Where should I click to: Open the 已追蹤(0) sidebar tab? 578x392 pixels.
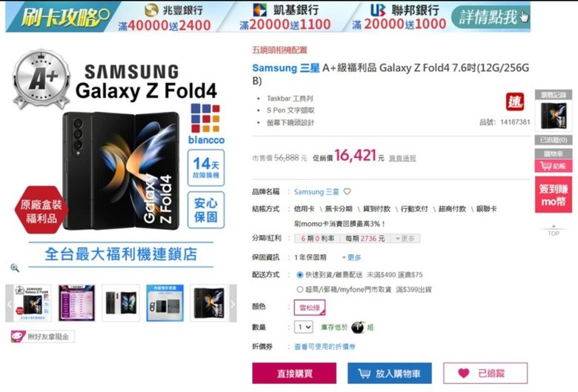(x=554, y=140)
